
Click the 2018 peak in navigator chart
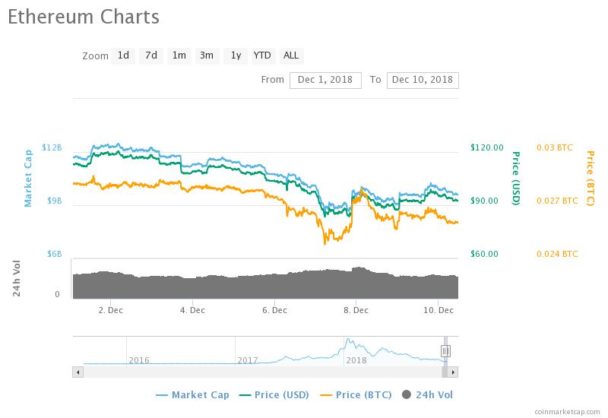348,340
